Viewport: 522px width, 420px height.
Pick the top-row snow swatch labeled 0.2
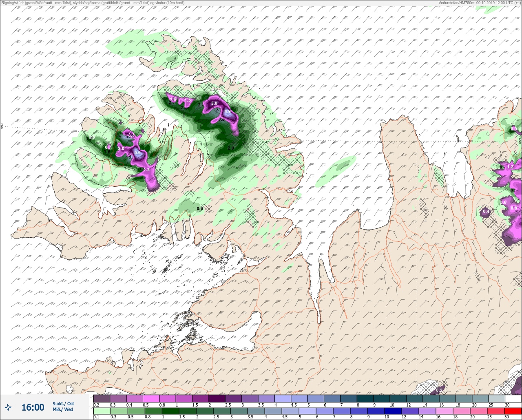(x=102, y=398)
